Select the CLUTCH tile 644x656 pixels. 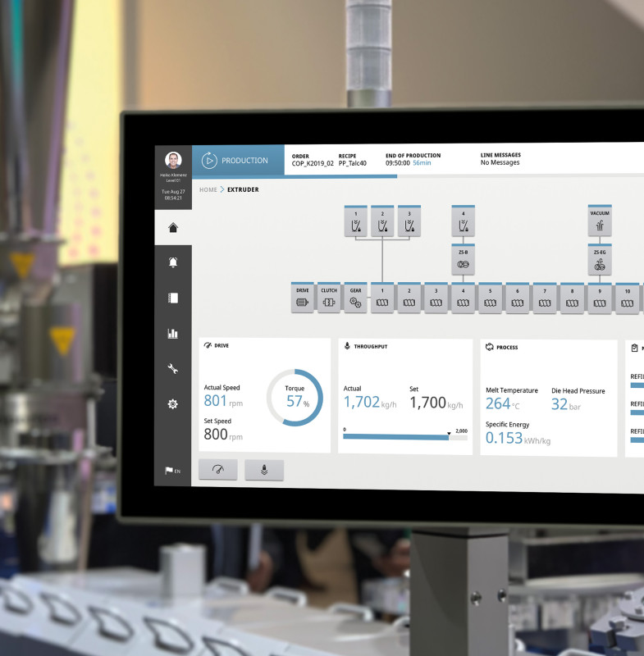tap(329, 298)
